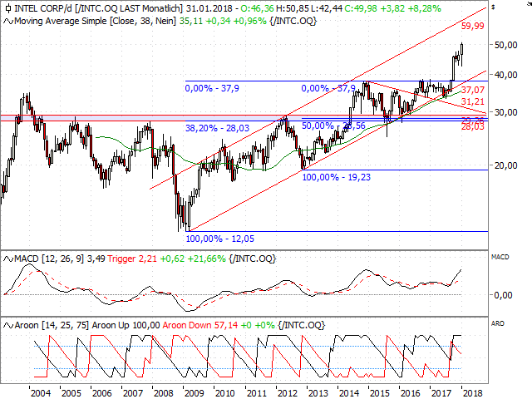Click the 100,00% - 12,05 Fibonacci label
The height and width of the screenshot is (399, 532).
[219, 239]
